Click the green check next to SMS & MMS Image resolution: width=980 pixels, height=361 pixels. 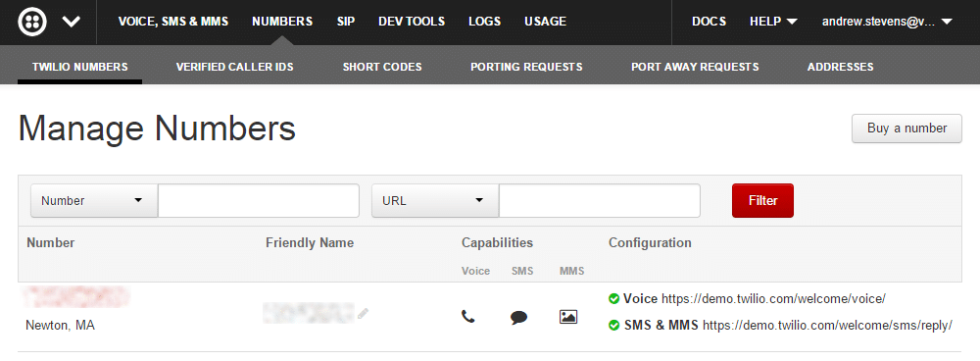click(613, 326)
